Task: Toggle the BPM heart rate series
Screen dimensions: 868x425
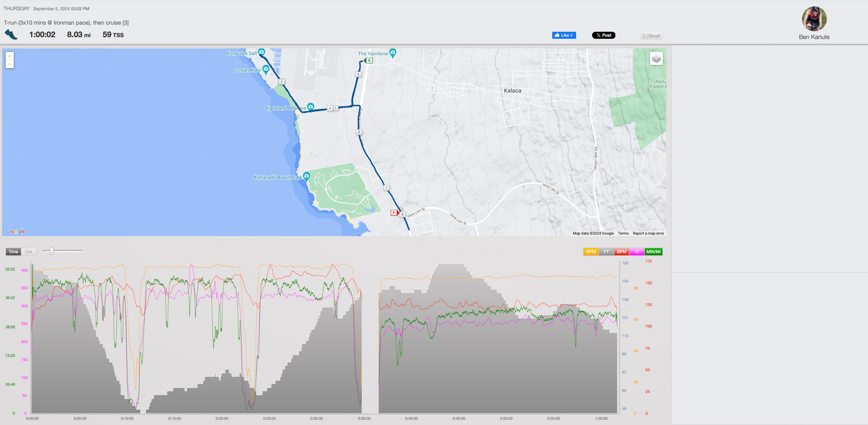Action: coord(621,252)
